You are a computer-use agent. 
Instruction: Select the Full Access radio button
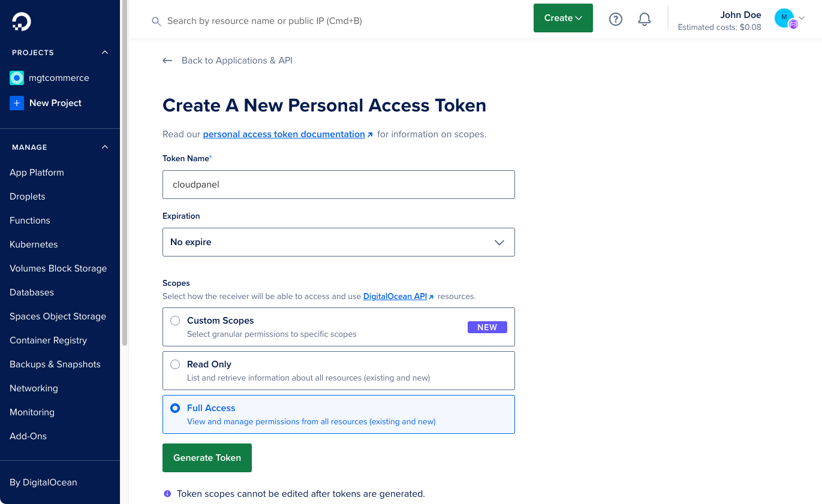click(175, 408)
